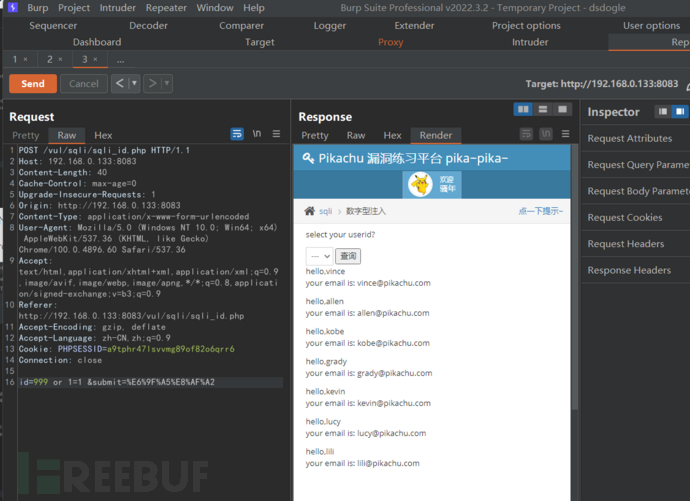Click the 查询 query button
This screenshot has width=690, height=501.
348,256
